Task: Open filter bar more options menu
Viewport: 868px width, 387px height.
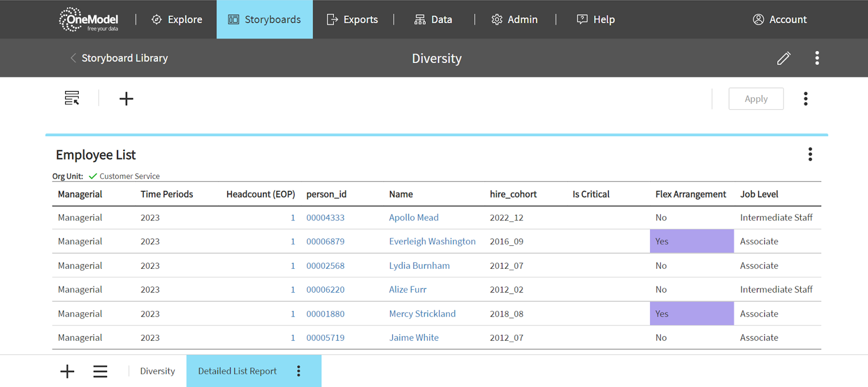Action: [x=805, y=99]
